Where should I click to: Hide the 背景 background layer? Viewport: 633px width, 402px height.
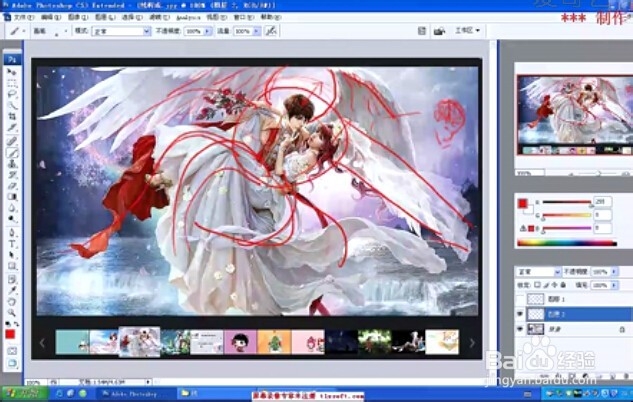[x=520, y=329]
